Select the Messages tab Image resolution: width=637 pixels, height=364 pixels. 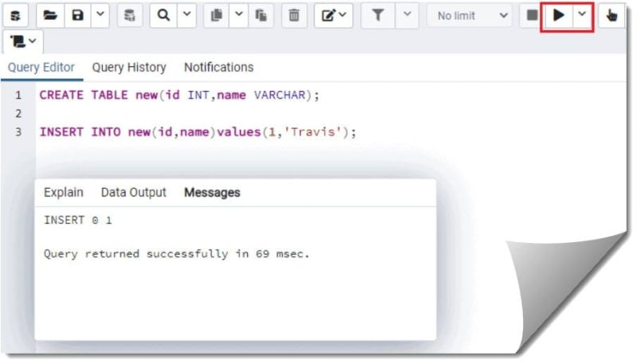click(x=212, y=192)
